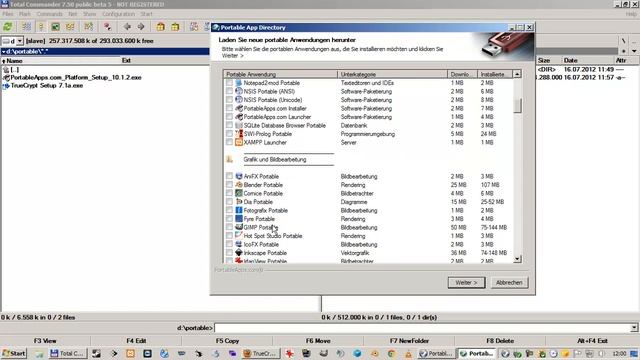Open the Show menu
This screenshot has height=360, width=640.
89,14
